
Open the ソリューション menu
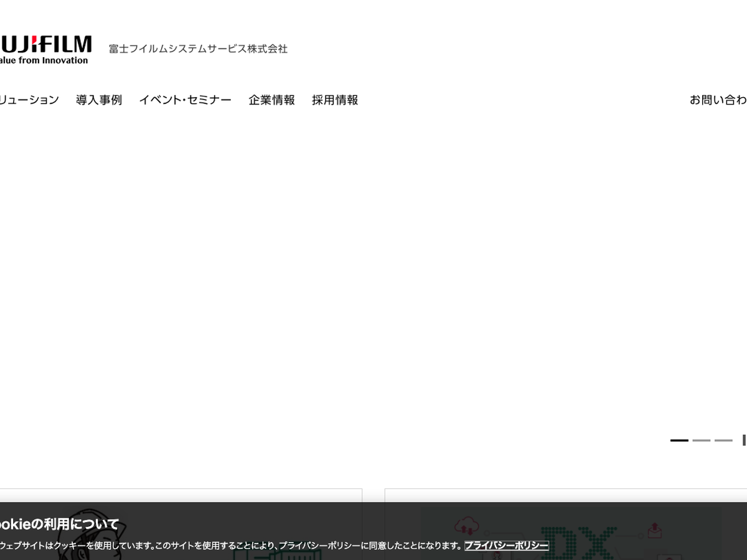29,100
